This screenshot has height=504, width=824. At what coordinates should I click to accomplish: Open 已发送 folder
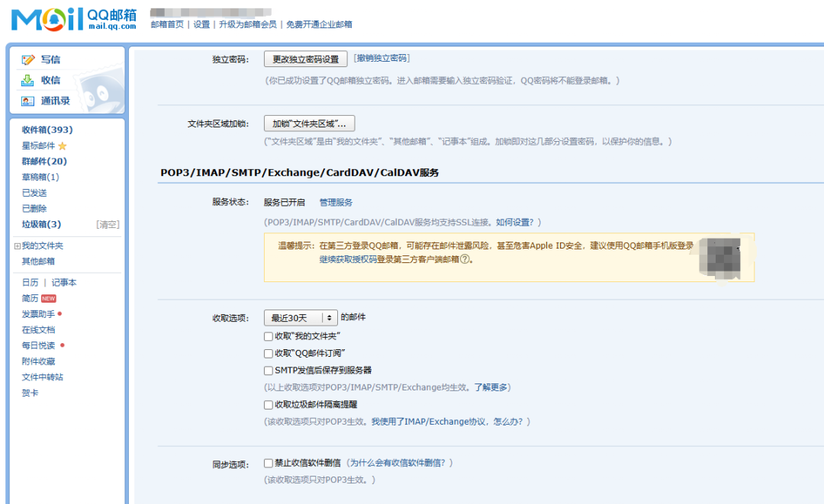34,193
